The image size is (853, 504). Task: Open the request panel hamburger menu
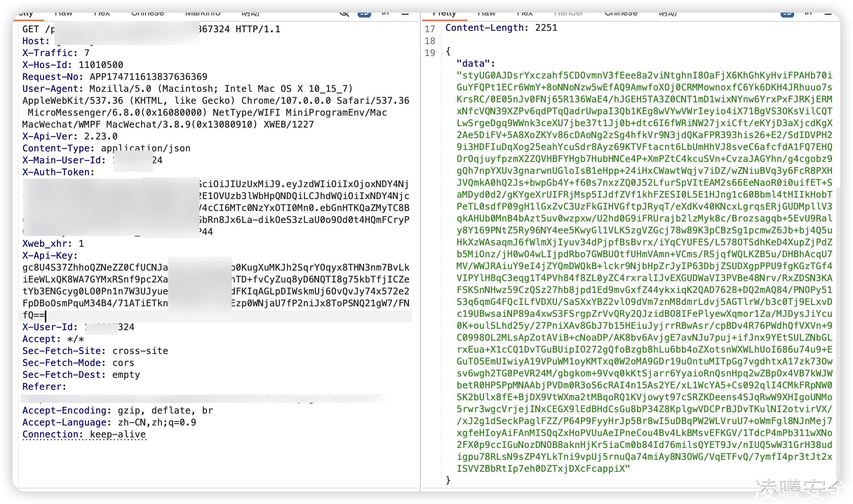[405, 14]
